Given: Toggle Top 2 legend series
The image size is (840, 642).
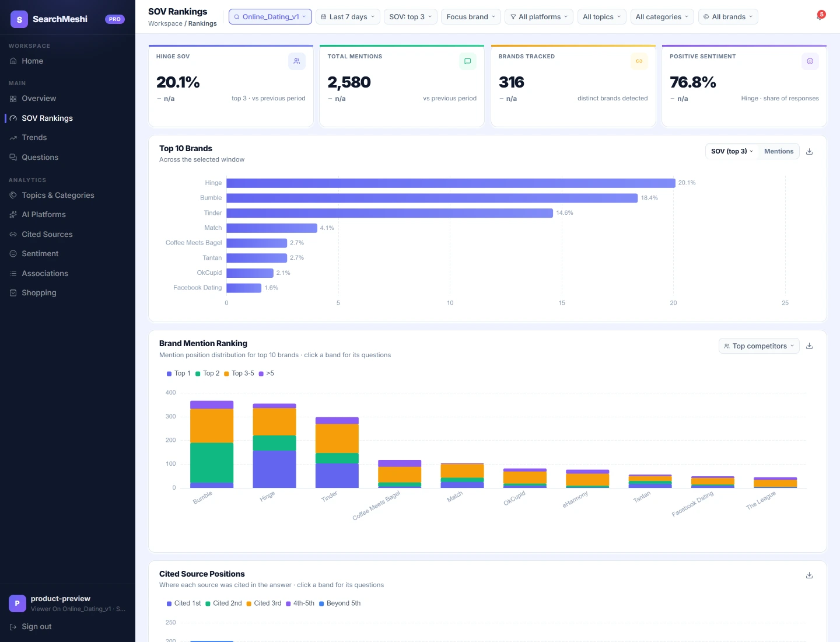Looking at the screenshot, I should 208,374.
